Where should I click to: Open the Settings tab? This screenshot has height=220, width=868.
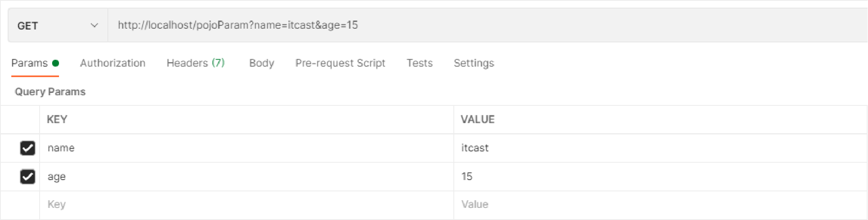pos(474,63)
